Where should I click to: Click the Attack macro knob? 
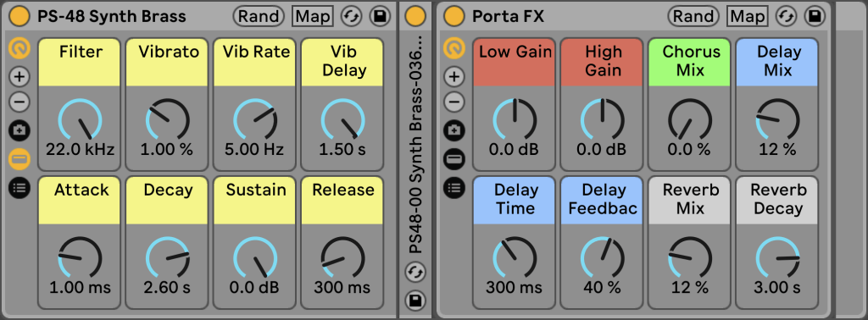tap(80, 258)
